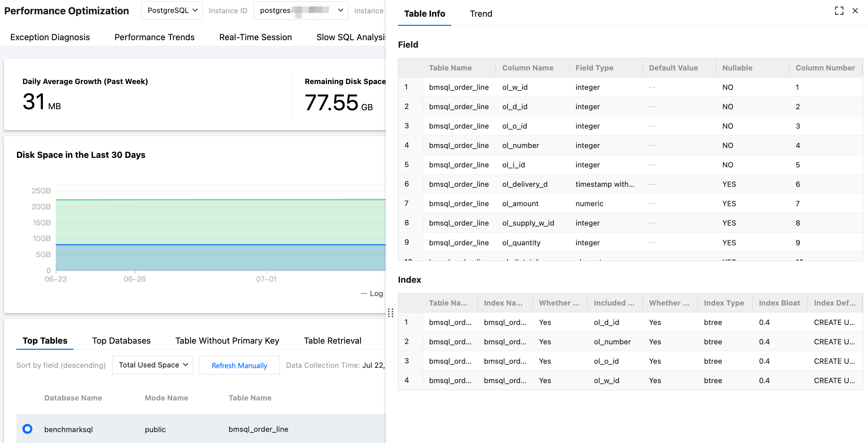Screen dimensions: 868x443
Task: Switch to the Trend tab
Action: (x=481, y=14)
